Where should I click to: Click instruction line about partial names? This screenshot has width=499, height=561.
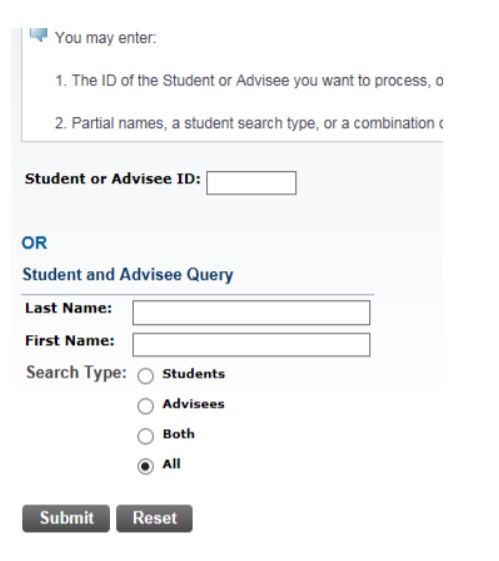pyautogui.click(x=249, y=123)
